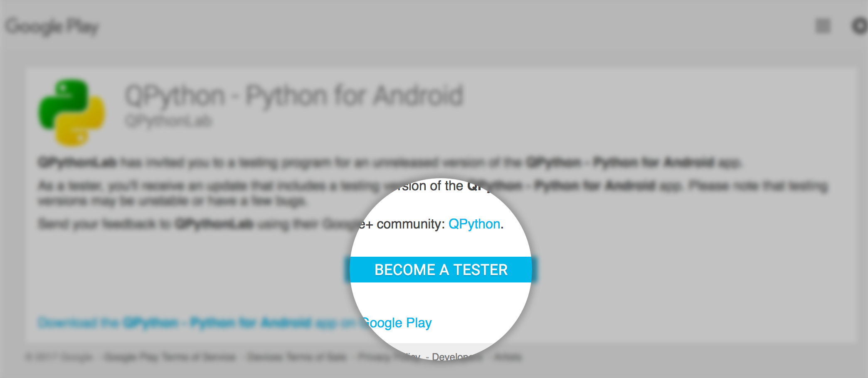
Task: Click the QPython green-yellow Python app icon
Action: point(72,112)
